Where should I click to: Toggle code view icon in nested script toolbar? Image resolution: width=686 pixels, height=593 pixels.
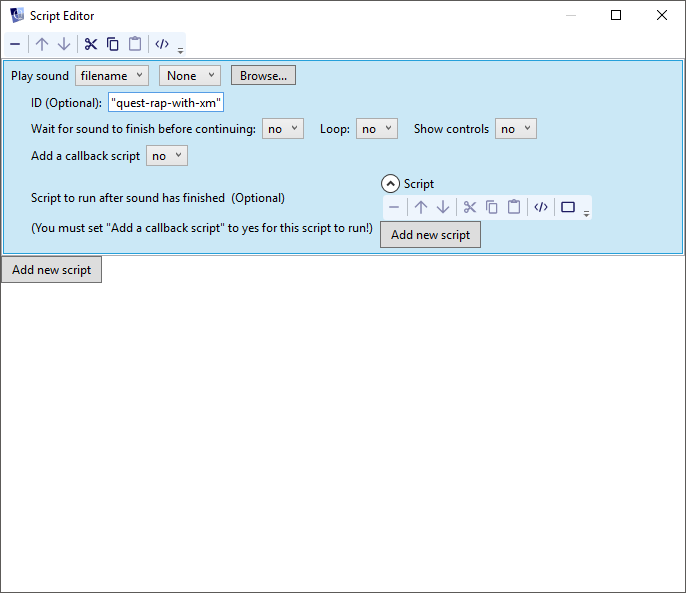[541, 207]
